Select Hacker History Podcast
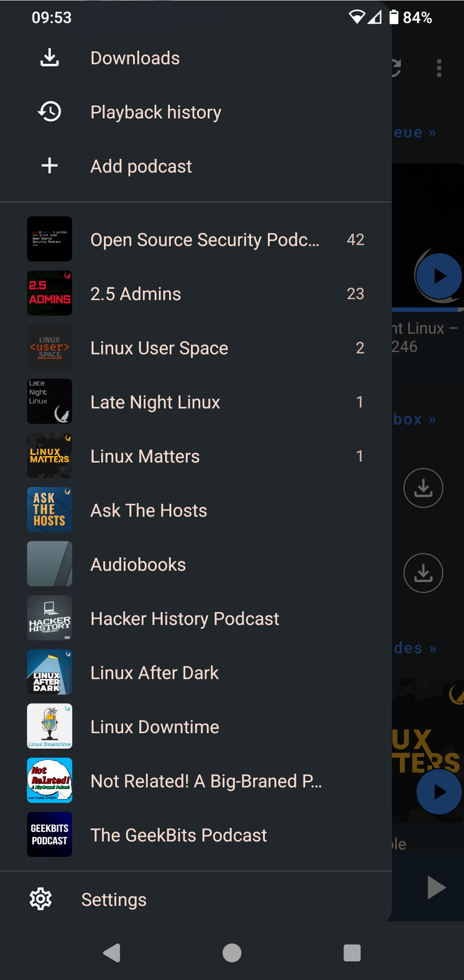The height and width of the screenshot is (980, 464). [x=184, y=619]
